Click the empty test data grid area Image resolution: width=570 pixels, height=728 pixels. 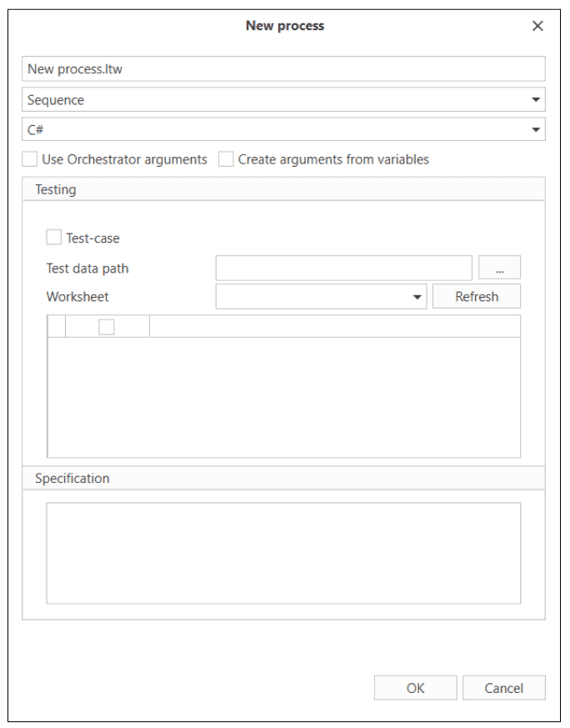(x=283, y=396)
